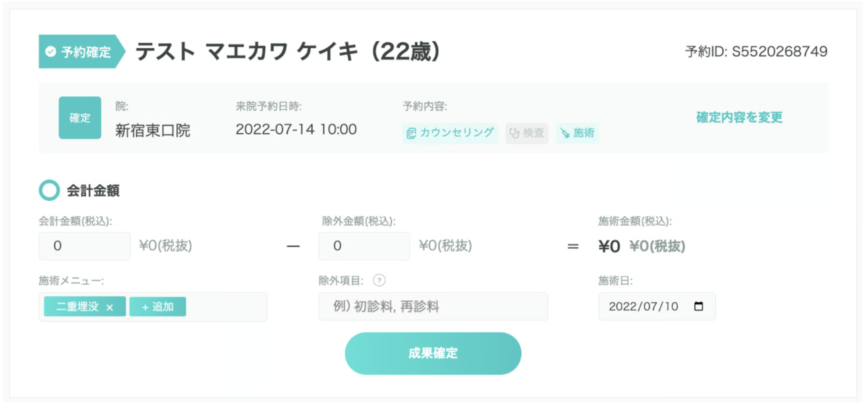Click the teal circle beside 会計金額 heading

pos(49,190)
